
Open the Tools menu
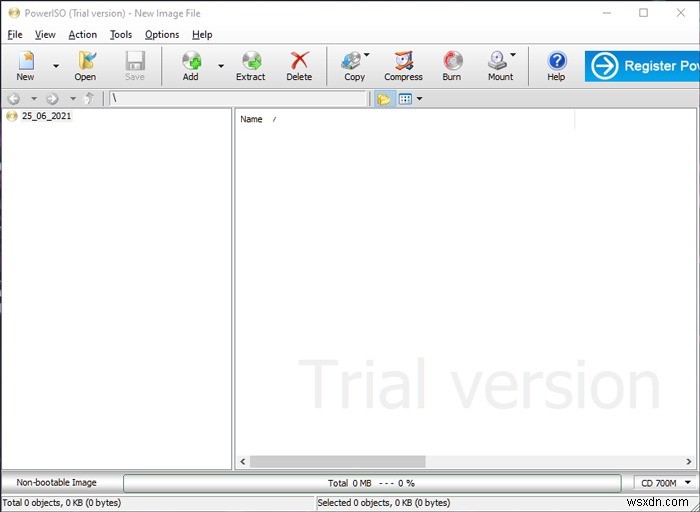pyautogui.click(x=121, y=34)
